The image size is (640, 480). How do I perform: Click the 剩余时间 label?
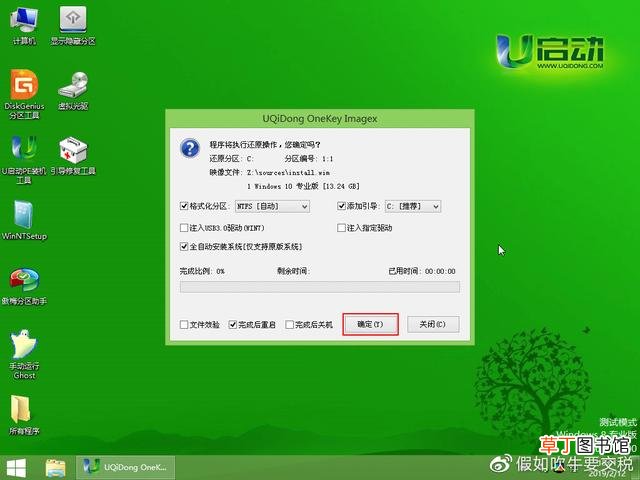[293, 271]
